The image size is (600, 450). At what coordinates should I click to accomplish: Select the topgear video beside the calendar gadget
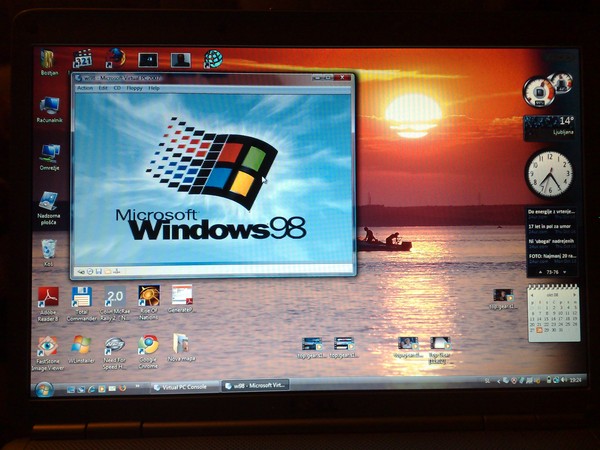point(503,300)
